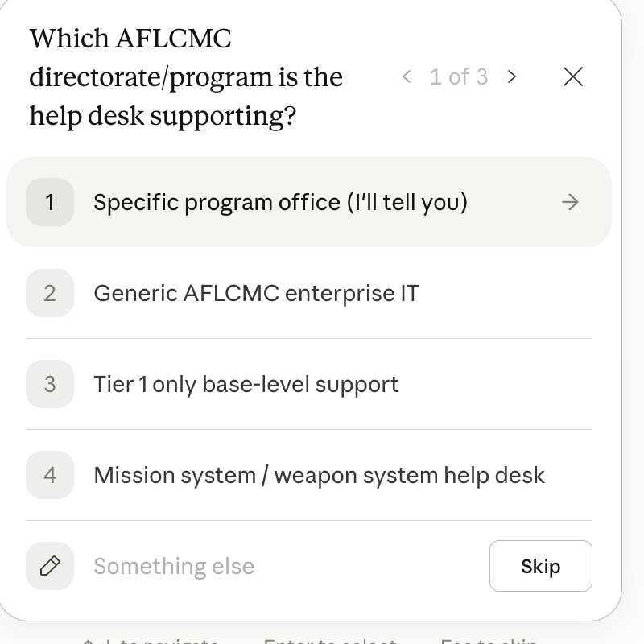Image resolution: width=644 pixels, height=644 pixels.
Task: Click the AFLCMC directorate question heading
Action: [x=186, y=77]
